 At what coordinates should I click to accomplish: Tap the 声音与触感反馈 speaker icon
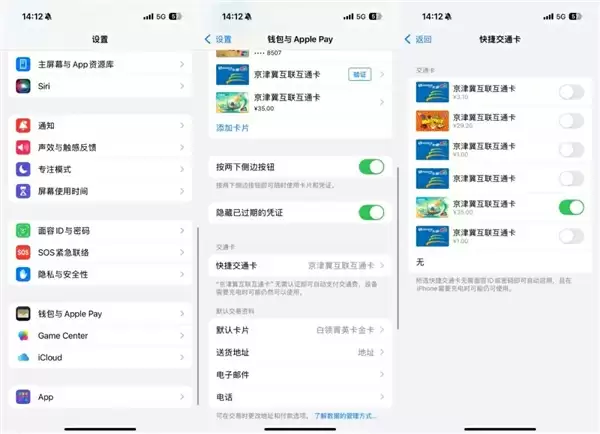(x=24, y=147)
